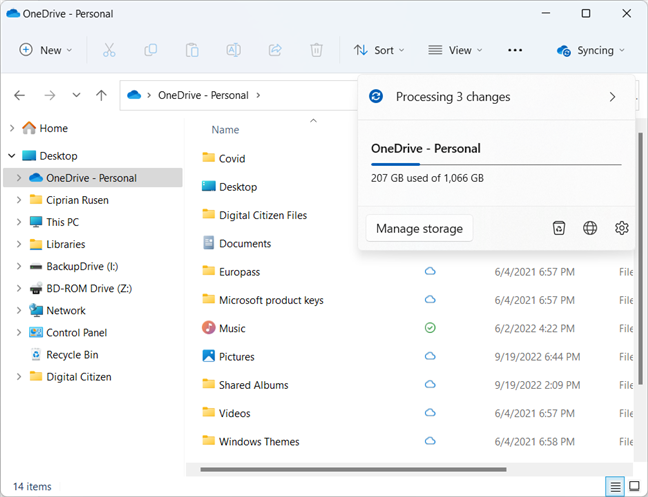Select the Digital Citizen Files folder
Image resolution: width=648 pixels, height=497 pixels.
point(263,215)
